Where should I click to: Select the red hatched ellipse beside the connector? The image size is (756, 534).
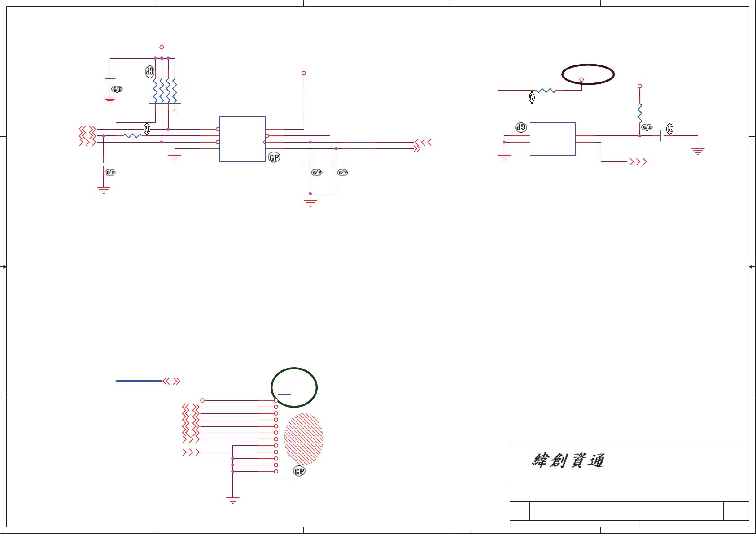[x=304, y=439]
